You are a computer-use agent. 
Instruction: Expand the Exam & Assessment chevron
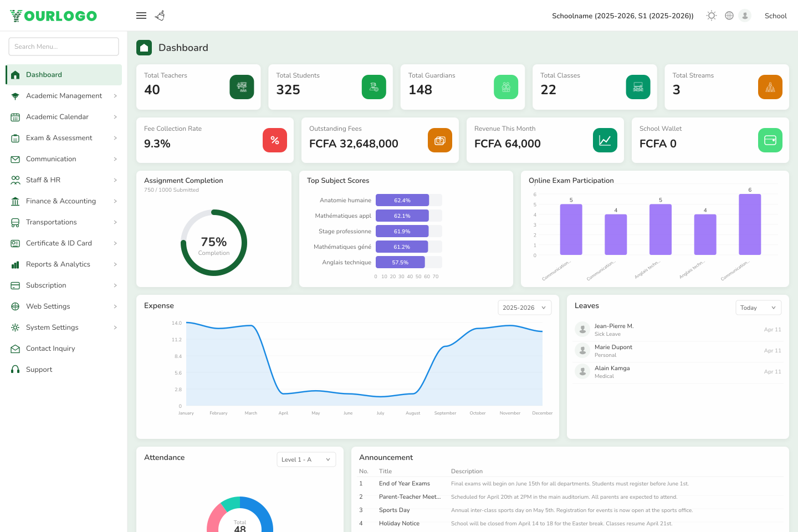115,138
